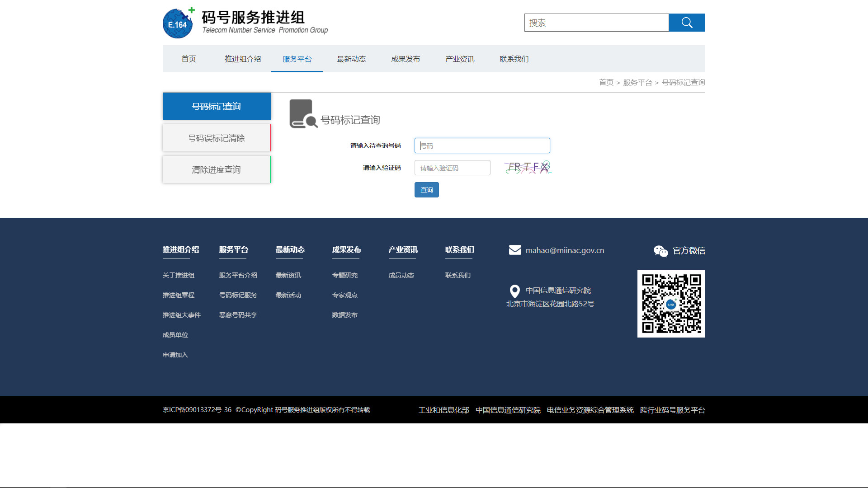Click the 数据发布 link under 成果发布
Viewport: 868px width, 488px height.
344,314
